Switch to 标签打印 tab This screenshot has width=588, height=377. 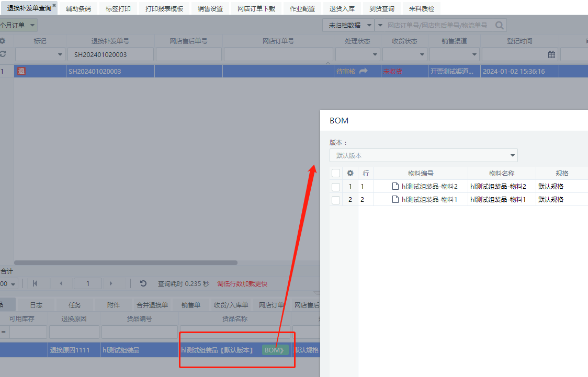[118, 8]
